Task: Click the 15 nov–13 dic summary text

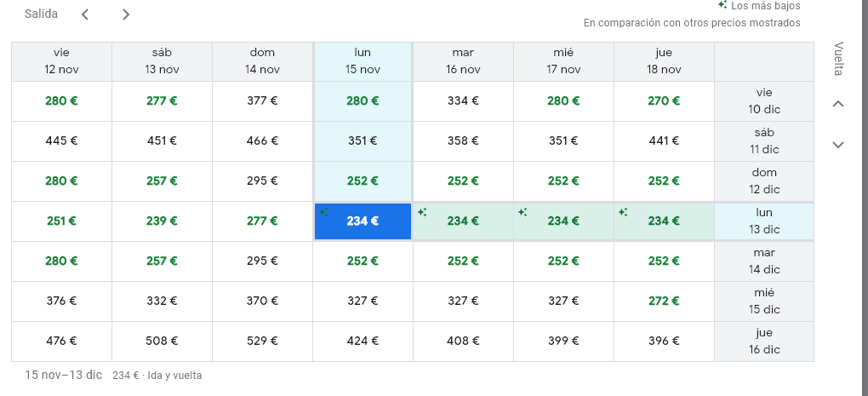Action: tap(64, 375)
